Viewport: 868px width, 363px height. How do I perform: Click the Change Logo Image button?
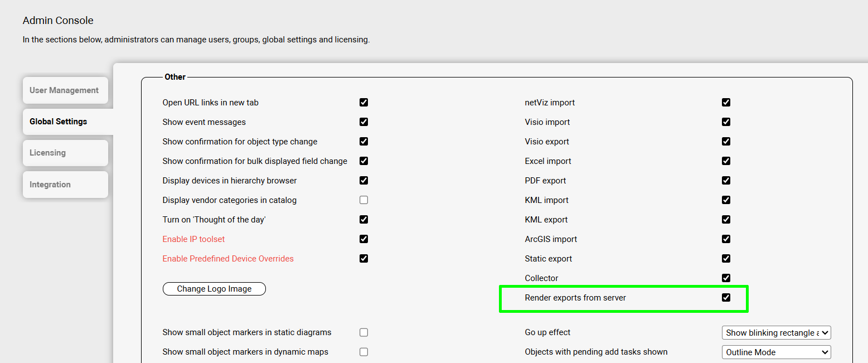[x=214, y=289]
